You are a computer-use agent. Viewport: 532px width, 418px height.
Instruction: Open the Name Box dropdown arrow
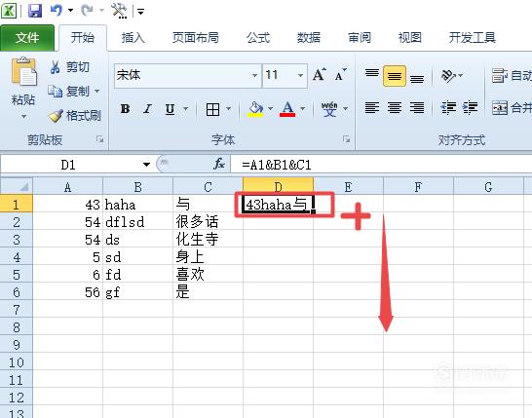point(146,165)
